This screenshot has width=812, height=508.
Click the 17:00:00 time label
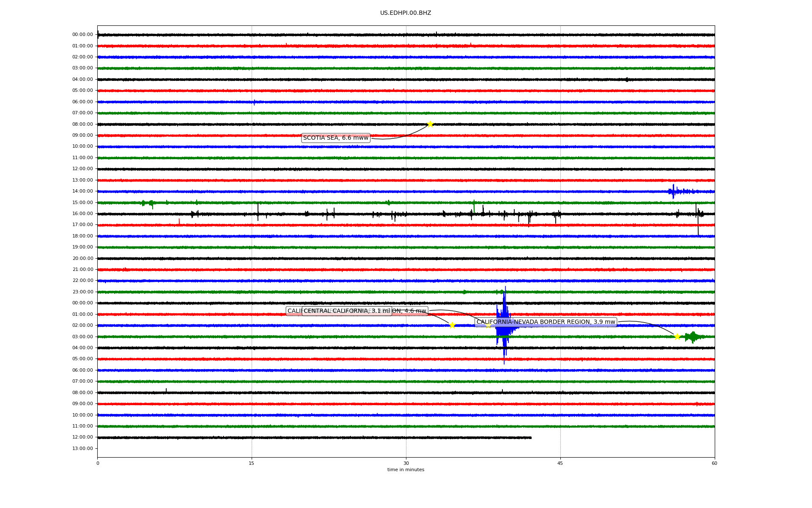coord(82,225)
